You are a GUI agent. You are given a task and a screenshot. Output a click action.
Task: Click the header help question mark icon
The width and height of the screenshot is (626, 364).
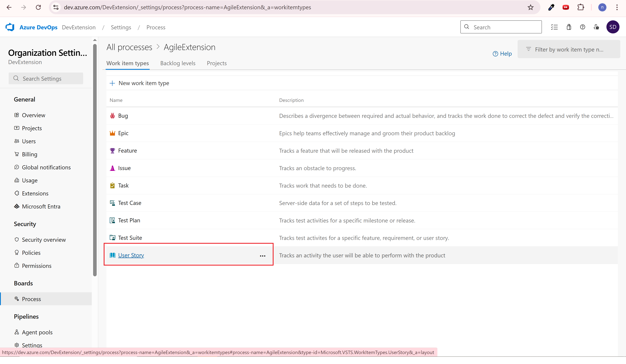(x=582, y=27)
